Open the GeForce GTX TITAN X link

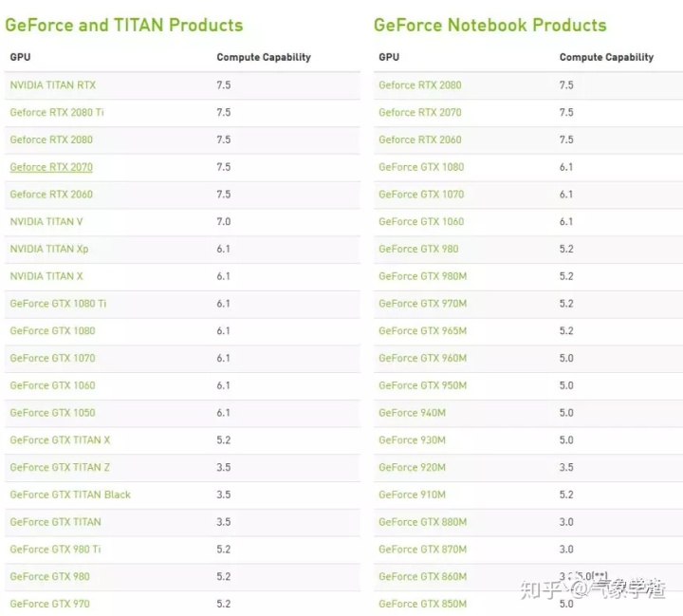60,440
